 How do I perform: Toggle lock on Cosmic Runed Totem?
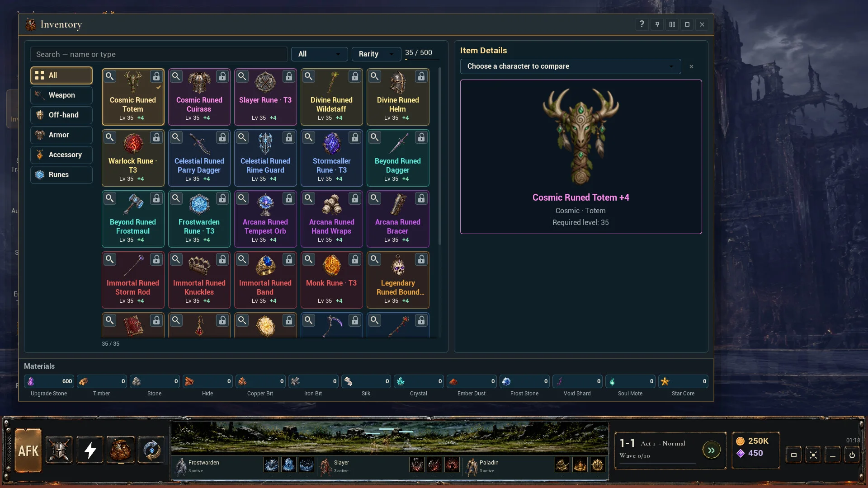[x=156, y=76]
